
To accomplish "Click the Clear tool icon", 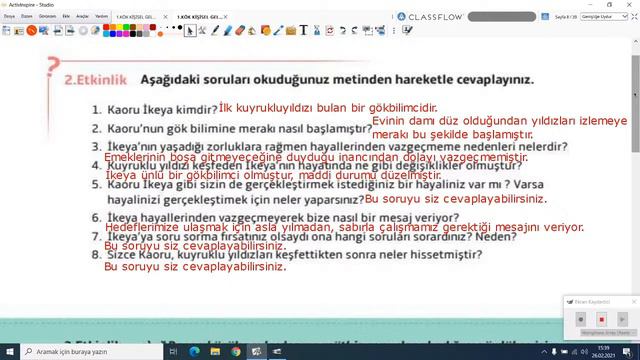I will point(317,31).
